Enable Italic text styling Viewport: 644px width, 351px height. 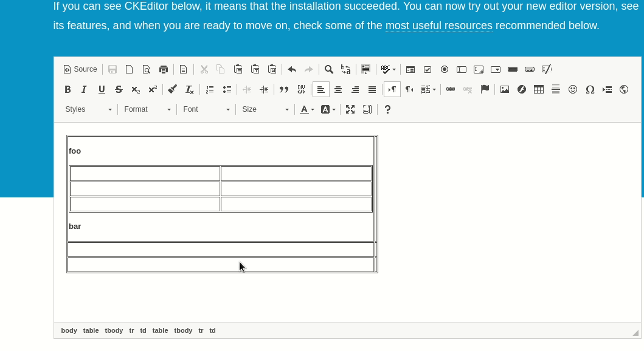pyautogui.click(x=84, y=89)
